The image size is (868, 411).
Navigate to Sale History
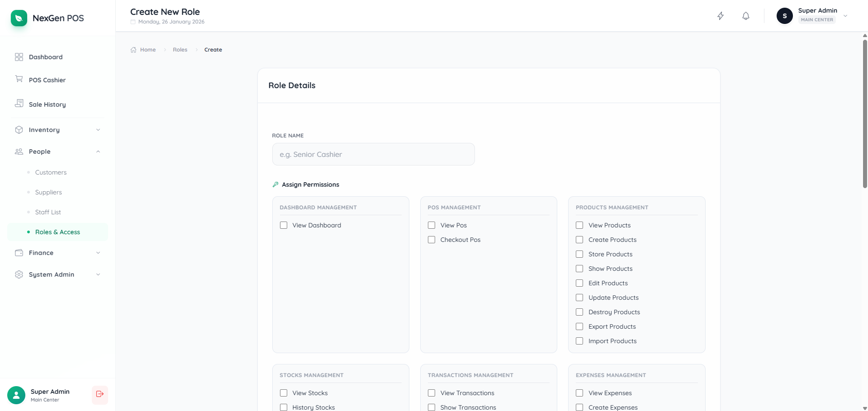pos(46,104)
